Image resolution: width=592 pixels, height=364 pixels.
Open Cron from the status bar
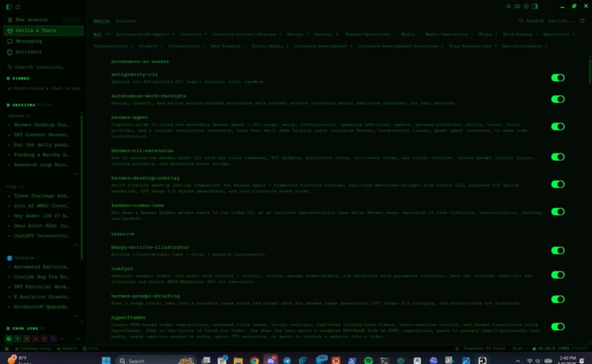pos(90,348)
